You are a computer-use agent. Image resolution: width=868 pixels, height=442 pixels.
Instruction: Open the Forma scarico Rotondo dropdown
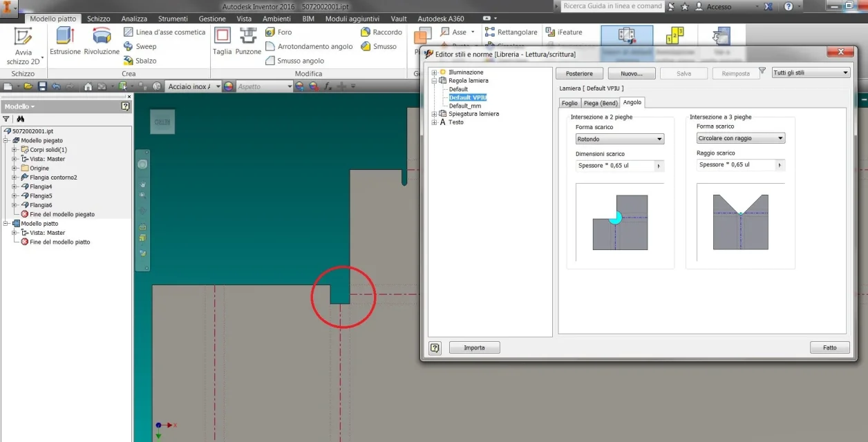(x=620, y=139)
